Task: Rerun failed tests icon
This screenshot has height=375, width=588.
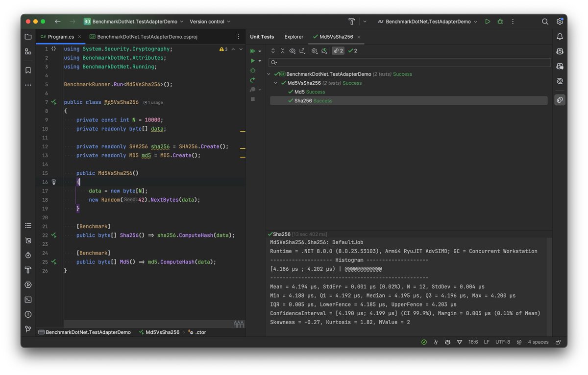Action: click(253, 80)
